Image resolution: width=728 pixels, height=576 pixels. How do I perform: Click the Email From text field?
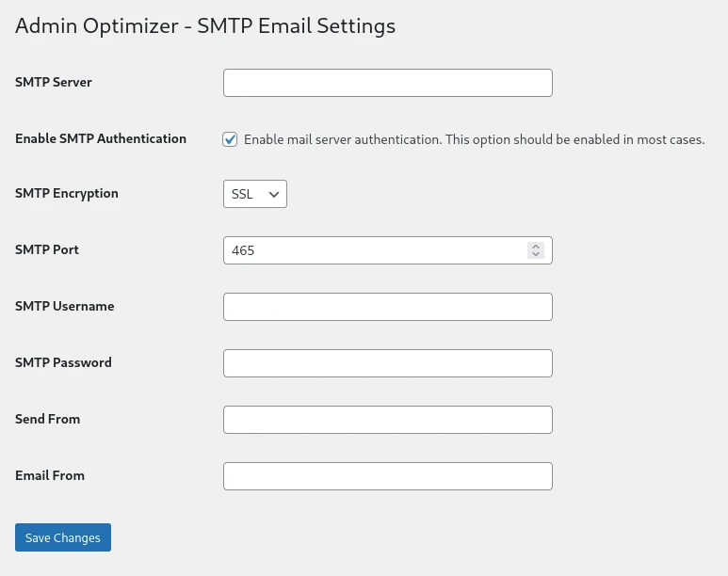click(x=387, y=476)
